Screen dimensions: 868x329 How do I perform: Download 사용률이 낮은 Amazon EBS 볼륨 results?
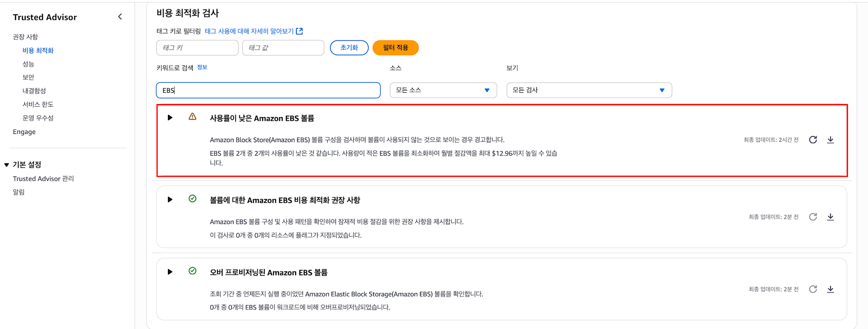coord(830,140)
